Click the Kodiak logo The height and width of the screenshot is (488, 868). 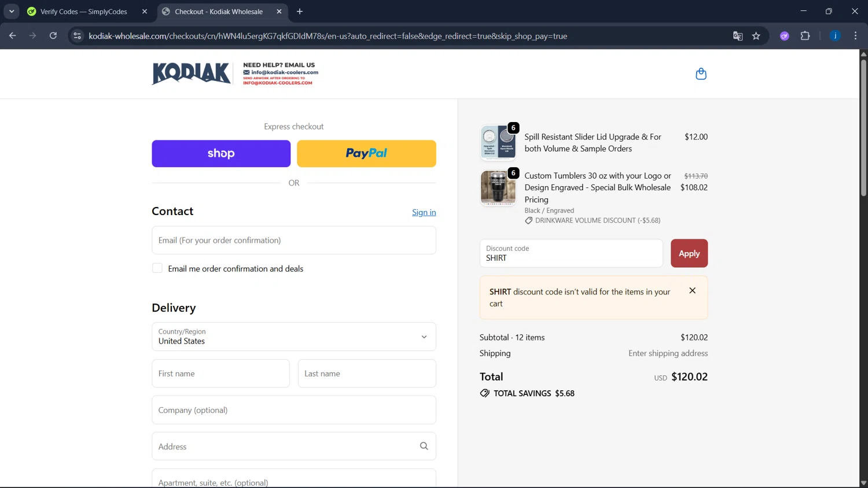point(192,73)
